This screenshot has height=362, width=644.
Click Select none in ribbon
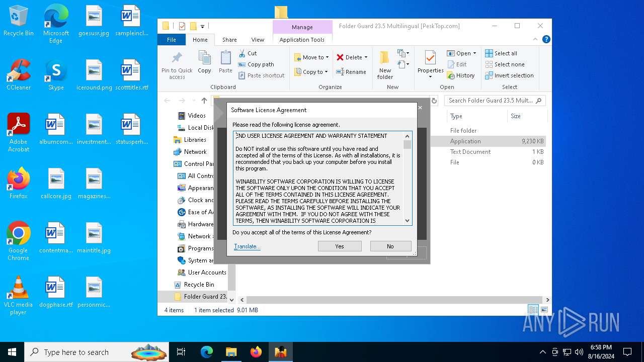click(x=505, y=64)
